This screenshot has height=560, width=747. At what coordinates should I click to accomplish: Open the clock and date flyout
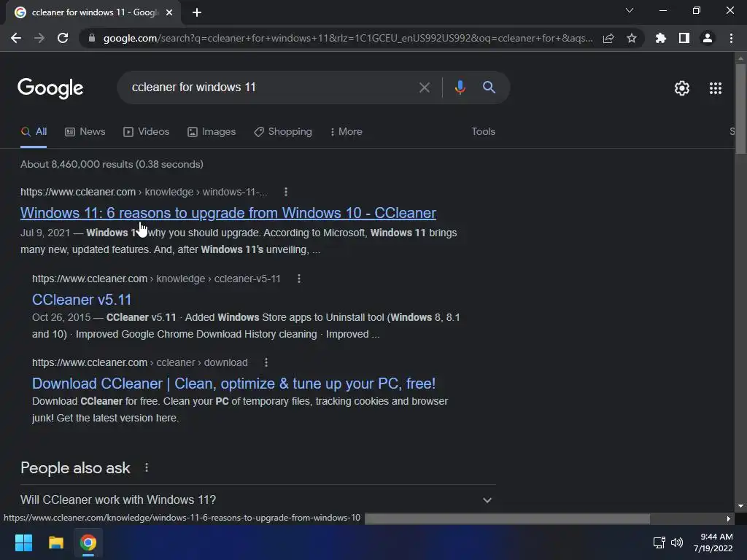click(x=713, y=542)
